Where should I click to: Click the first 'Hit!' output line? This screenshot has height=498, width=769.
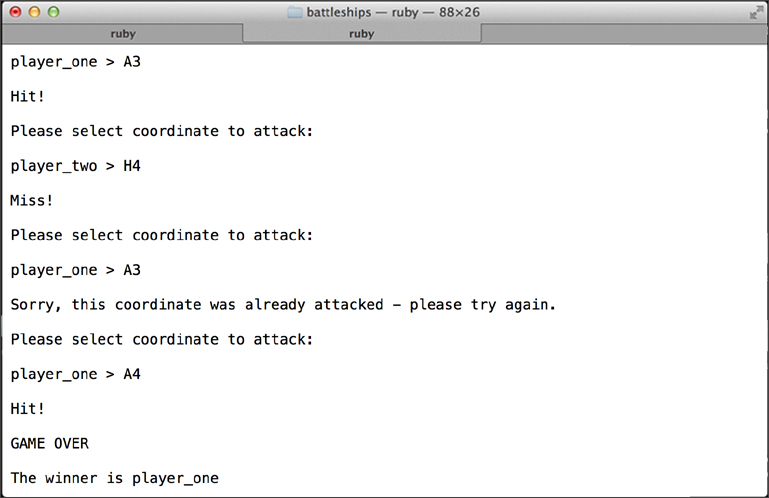pyautogui.click(x=27, y=96)
